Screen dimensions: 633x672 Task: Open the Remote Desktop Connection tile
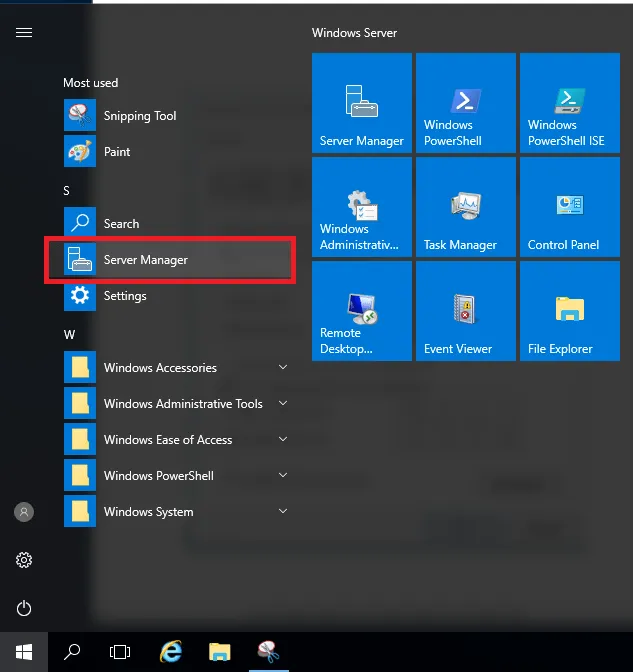362,311
